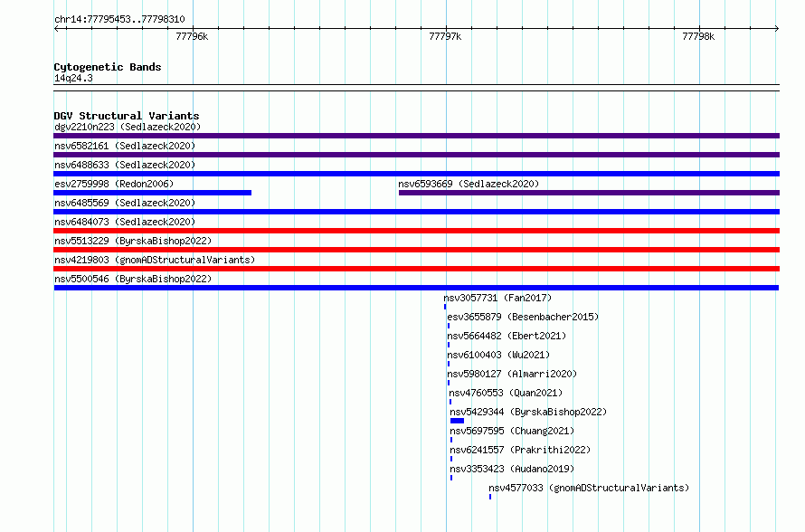Click the 14q24.3 cytogenetic band label

[73, 79]
